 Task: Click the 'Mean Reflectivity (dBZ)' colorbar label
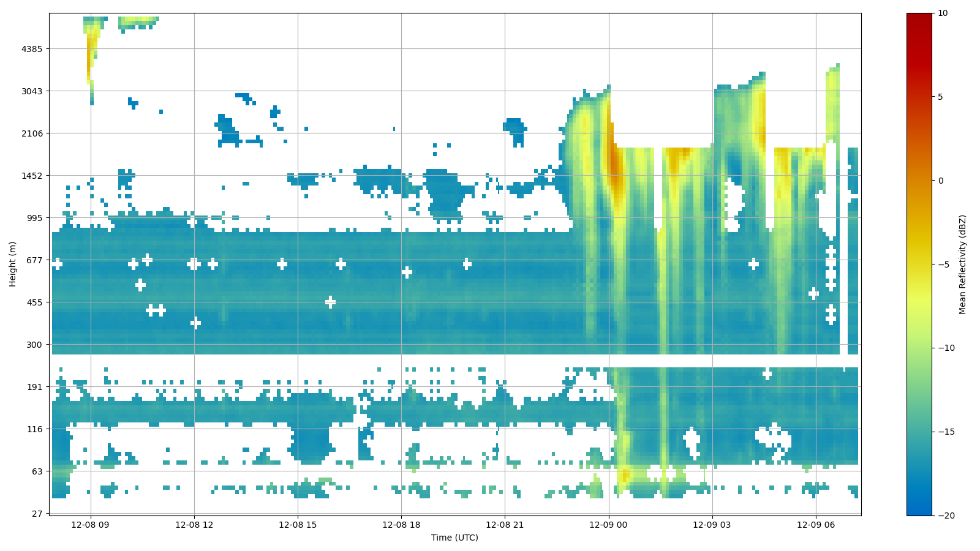point(962,264)
